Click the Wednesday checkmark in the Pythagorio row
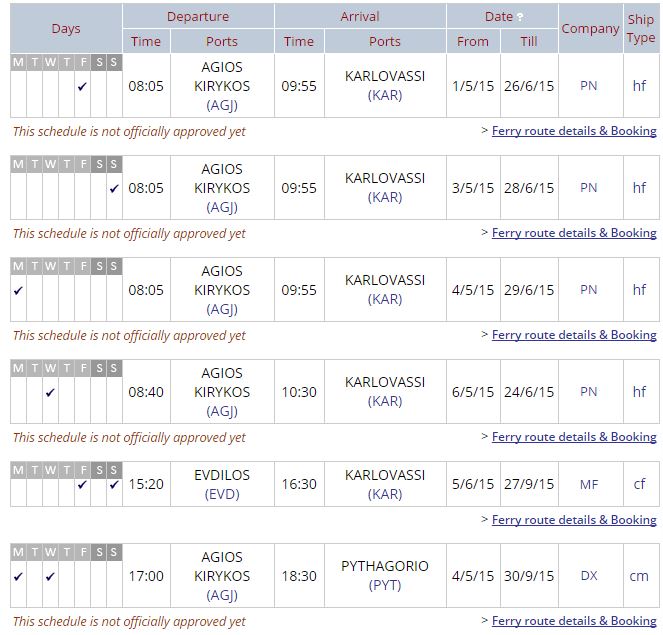Image resolution: width=663 pixels, height=635 pixels. tap(50, 576)
